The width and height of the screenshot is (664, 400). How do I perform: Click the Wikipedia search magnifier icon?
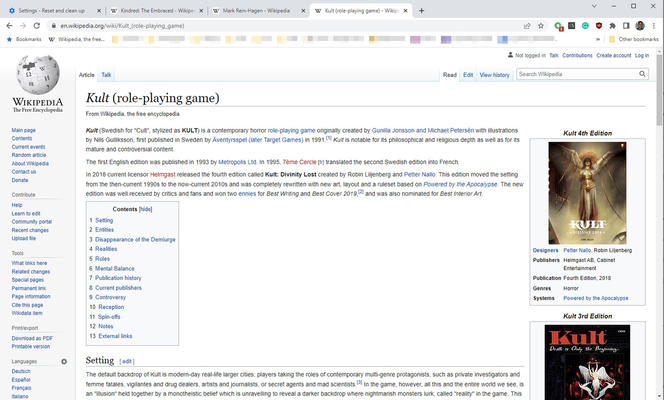[x=642, y=74]
